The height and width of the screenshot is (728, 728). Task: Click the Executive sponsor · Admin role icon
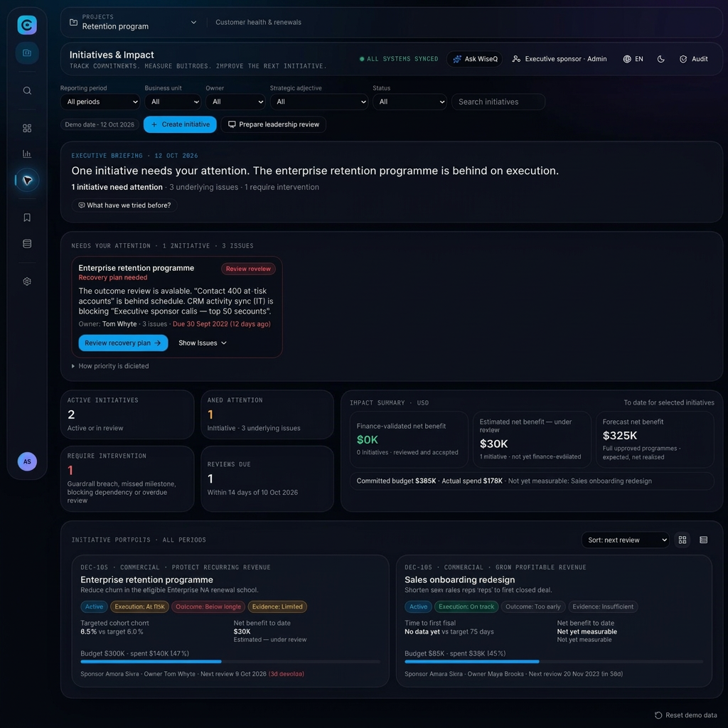pos(516,59)
